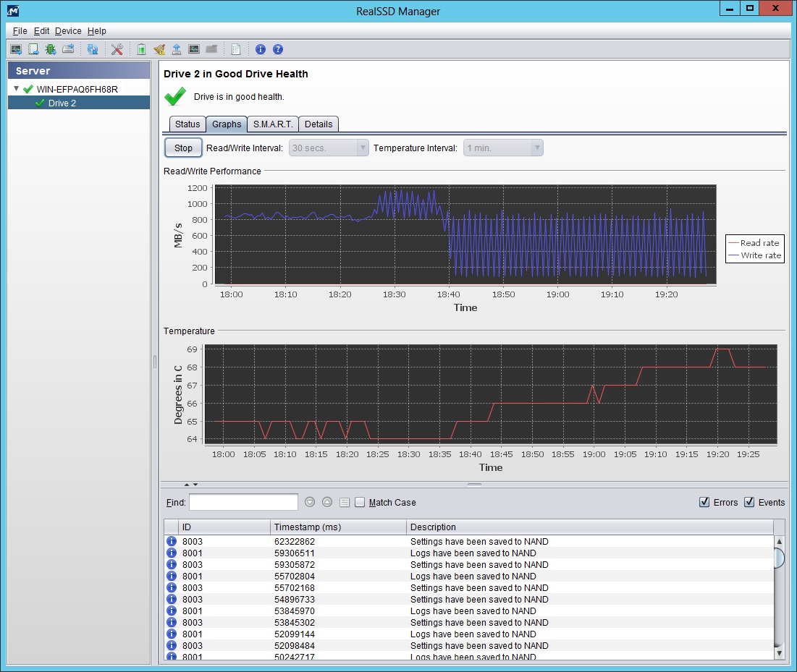Open the Device menu
The image size is (797, 672).
68,31
